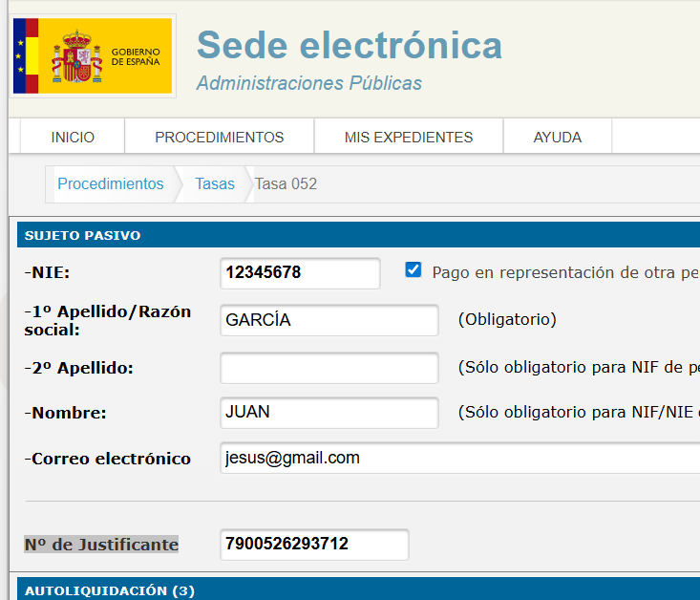Focus the empty 2º Apellido field

329,368
